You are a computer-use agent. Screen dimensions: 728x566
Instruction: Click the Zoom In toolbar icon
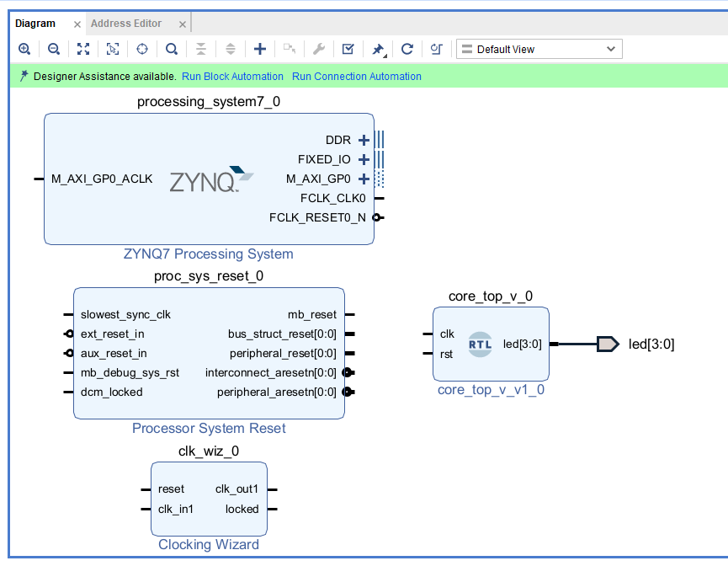tap(24, 49)
